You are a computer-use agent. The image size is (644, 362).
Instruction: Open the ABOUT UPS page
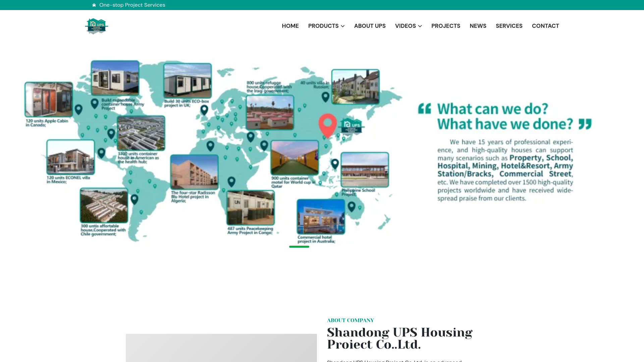[370, 26]
